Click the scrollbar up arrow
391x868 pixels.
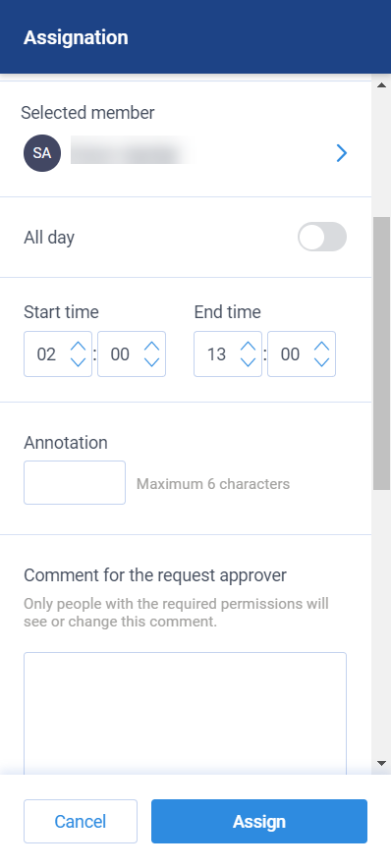381,85
